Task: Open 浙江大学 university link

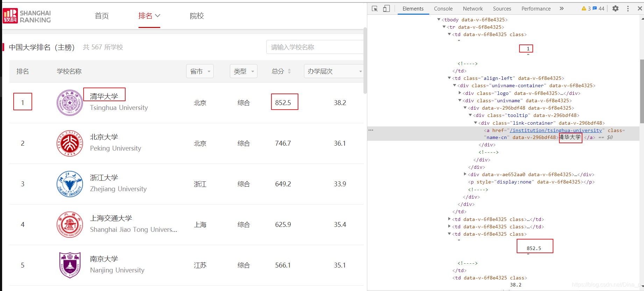Action: (104, 178)
